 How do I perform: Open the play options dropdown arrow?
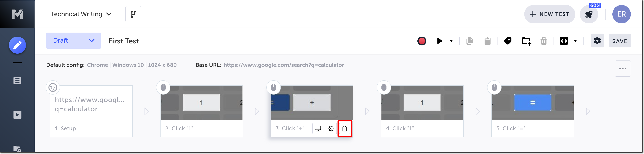[x=451, y=41]
